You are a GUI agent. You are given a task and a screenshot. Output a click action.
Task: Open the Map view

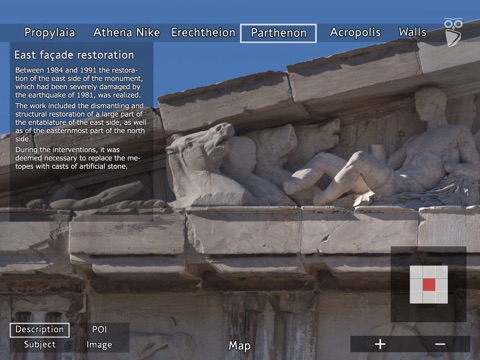click(239, 346)
